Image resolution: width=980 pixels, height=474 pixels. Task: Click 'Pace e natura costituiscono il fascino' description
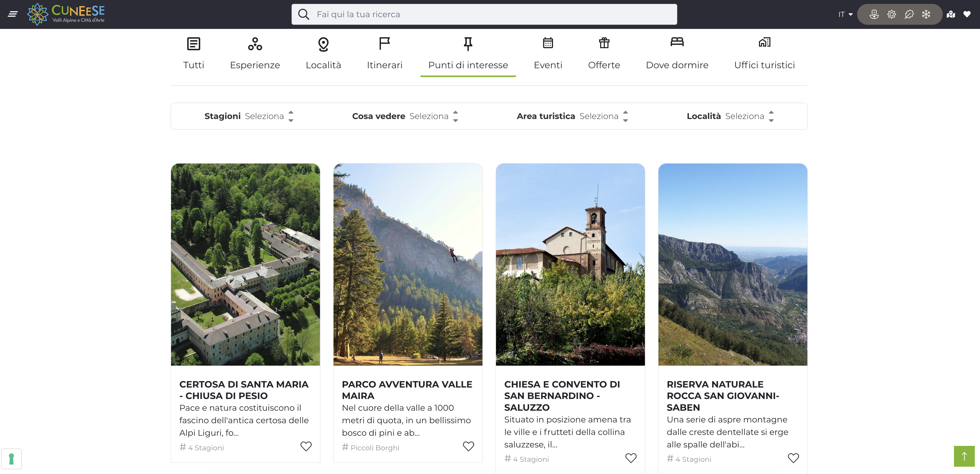(x=244, y=420)
